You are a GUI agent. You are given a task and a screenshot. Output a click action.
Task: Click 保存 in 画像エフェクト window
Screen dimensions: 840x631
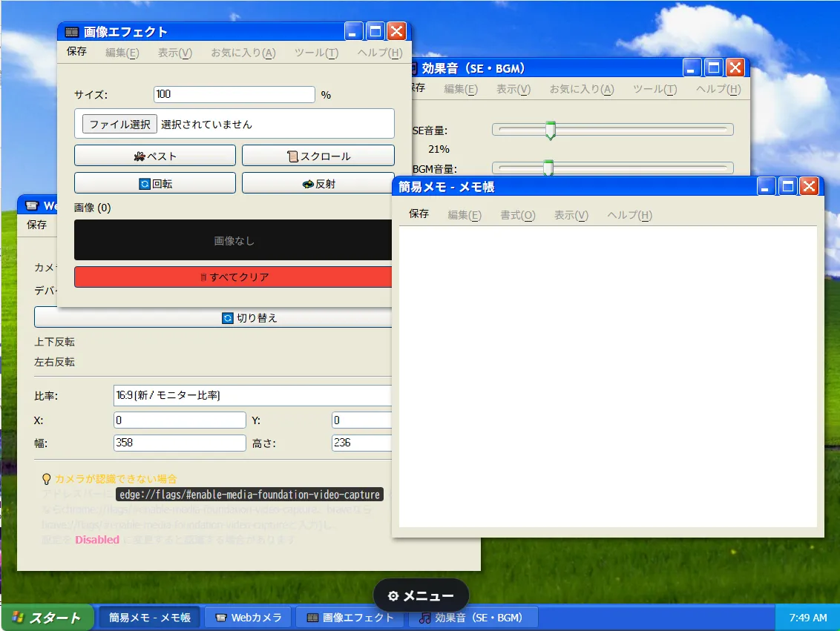click(76, 51)
